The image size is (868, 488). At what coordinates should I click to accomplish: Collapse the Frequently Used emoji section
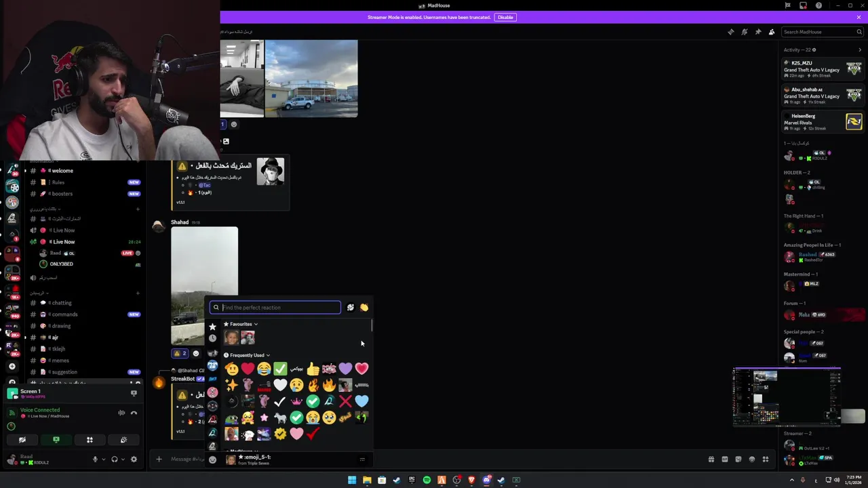247,355
